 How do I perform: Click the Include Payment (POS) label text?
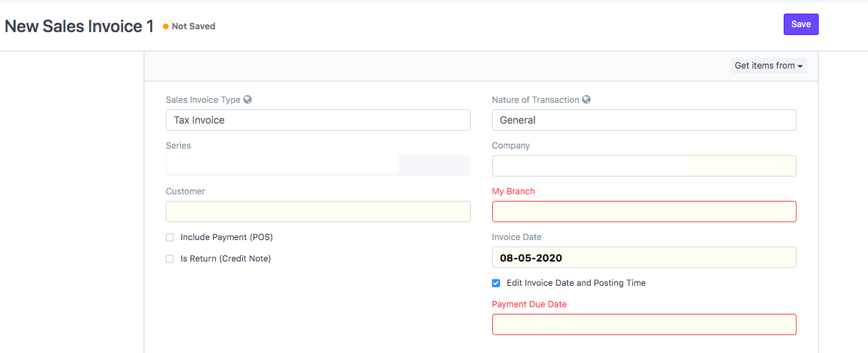click(226, 237)
